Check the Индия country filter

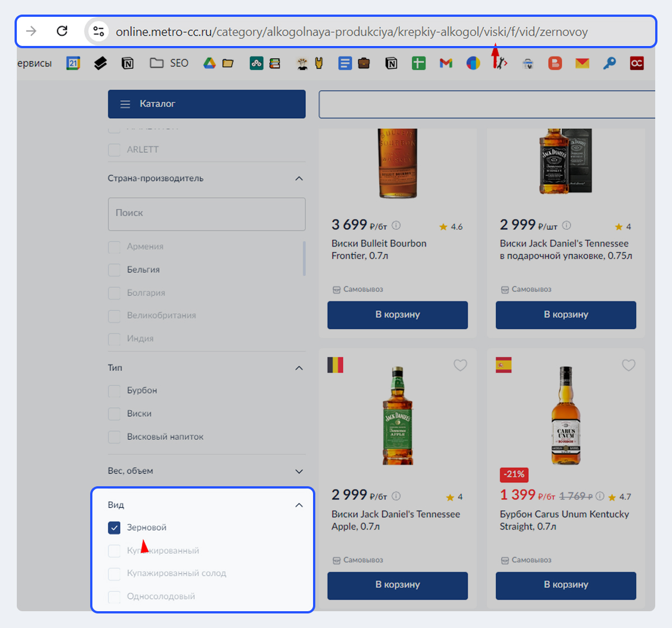pos(114,339)
